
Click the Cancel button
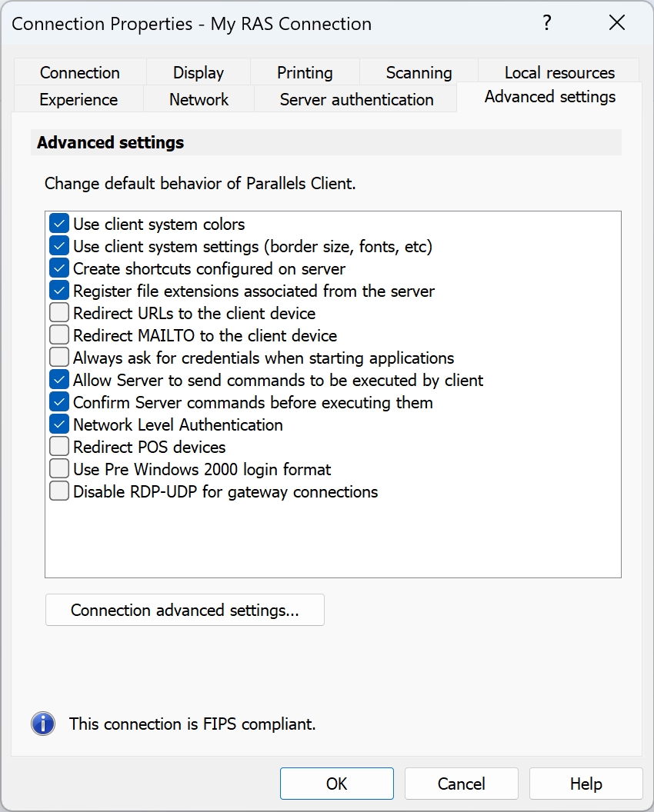coord(462,784)
